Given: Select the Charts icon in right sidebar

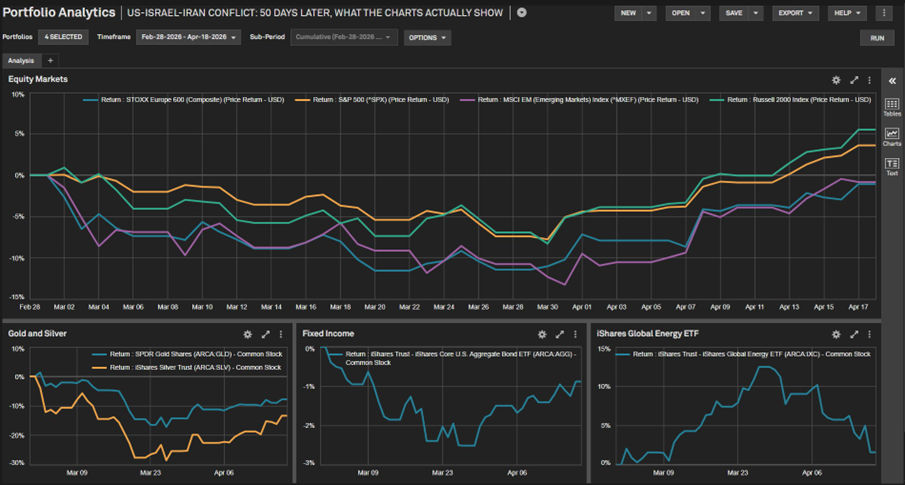Looking at the screenshot, I should click(x=892, y=137).
